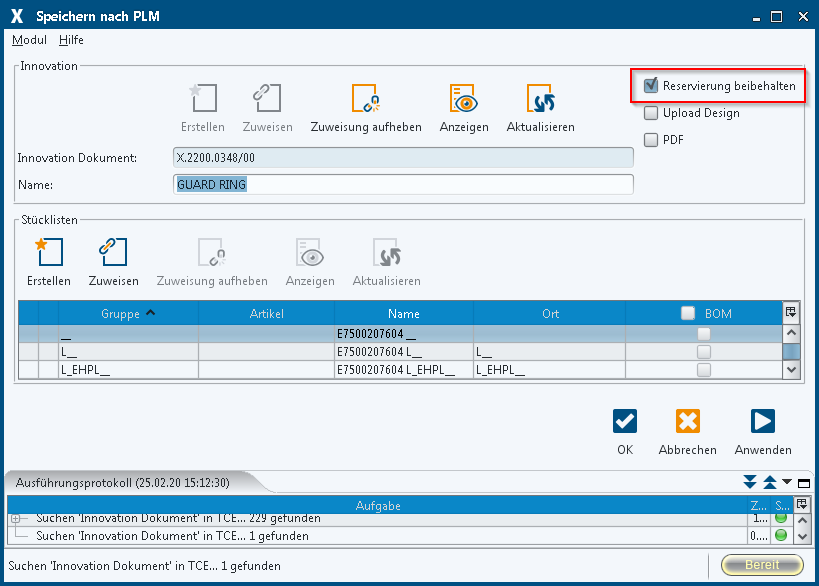Open Ausführungsprotokoll panel dropdown arrow
This screenshot has width=819, height=586.
point(786,483)
